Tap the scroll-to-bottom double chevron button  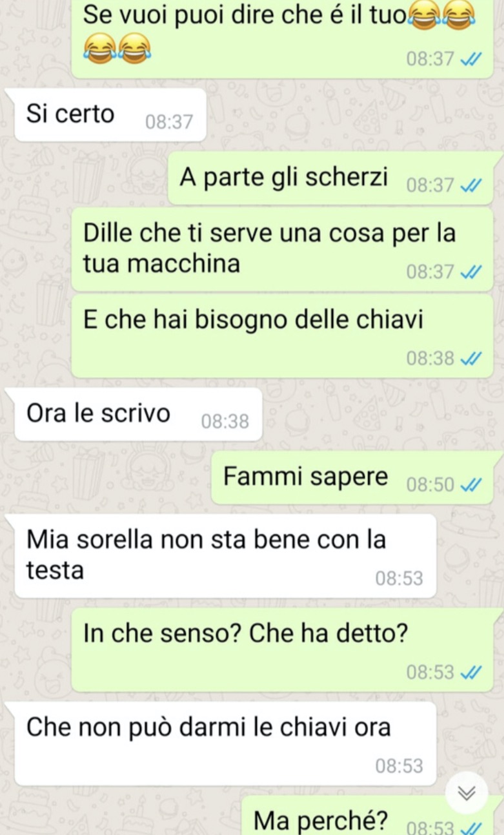click(x=467, y=793)
